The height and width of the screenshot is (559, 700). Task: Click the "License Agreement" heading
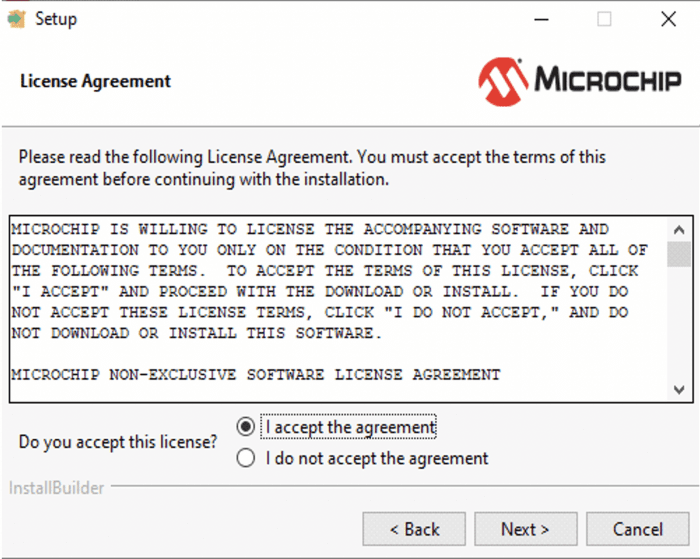(x=95, y=82)
